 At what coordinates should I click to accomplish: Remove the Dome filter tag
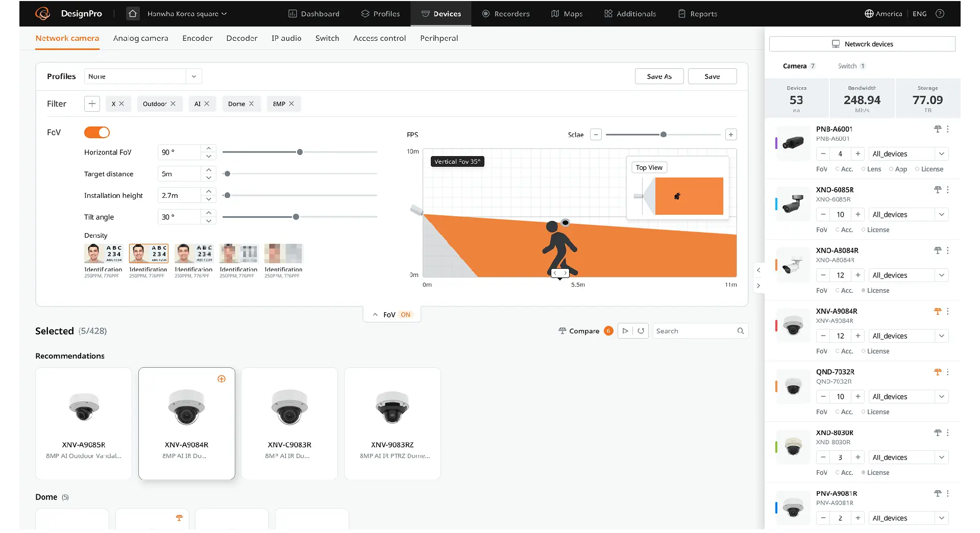pyautogui.click(x=251, y=104)
